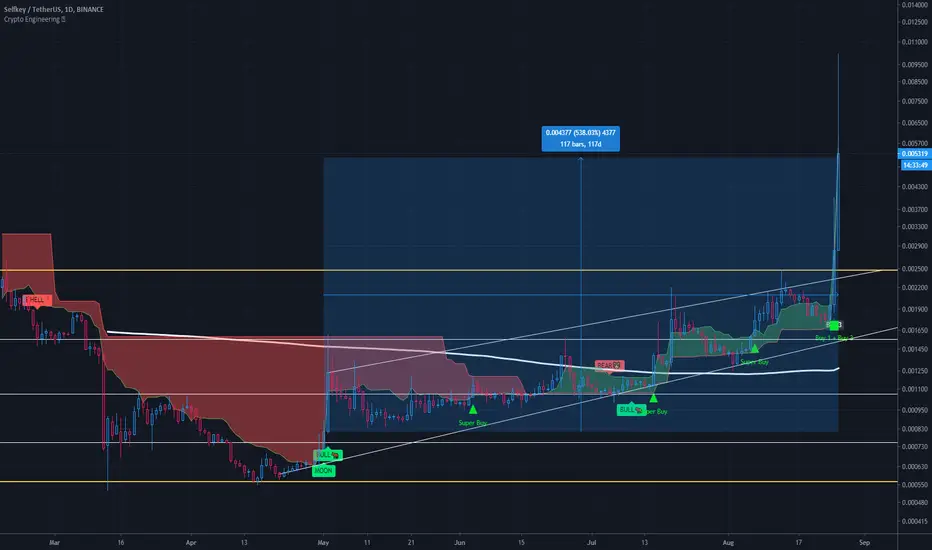Click the Sep date on time axis
932x550 pixels.
(864, 542)
